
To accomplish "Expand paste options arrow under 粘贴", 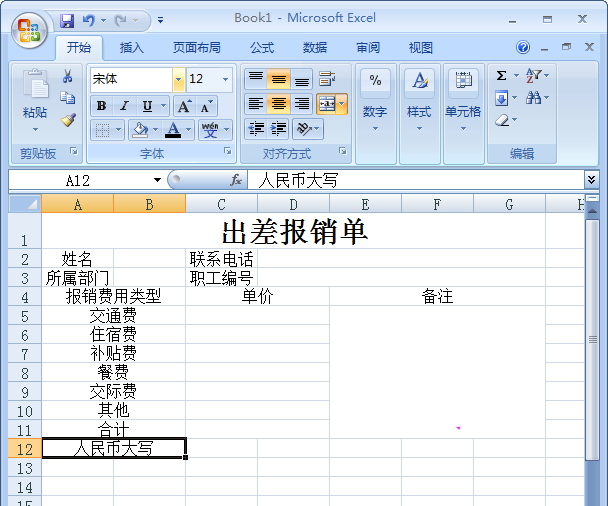I will coord(35,130).
